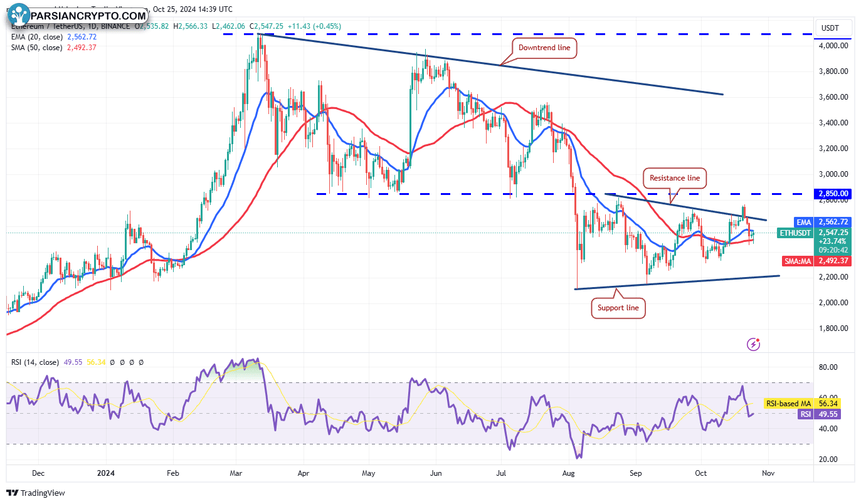This screenshot has width=861, height=504.
Task: Click the 80.00 level on RSI axis
Action: pyautogui.click(x=827, y=367)
